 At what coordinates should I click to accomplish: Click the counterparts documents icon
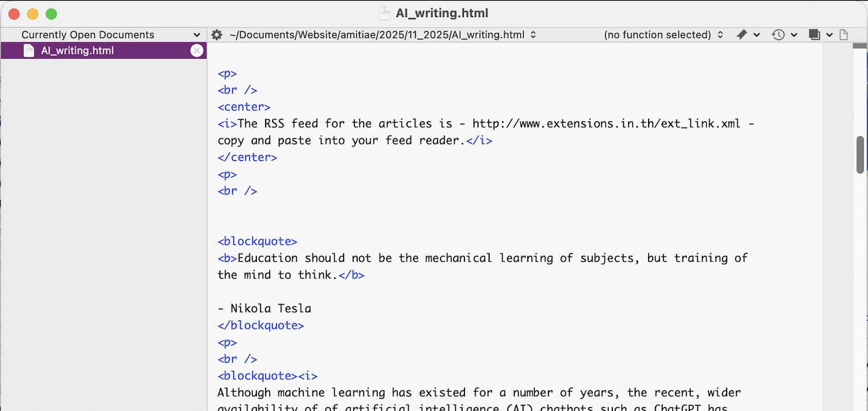pyautogui.click(x=815, y=35)
